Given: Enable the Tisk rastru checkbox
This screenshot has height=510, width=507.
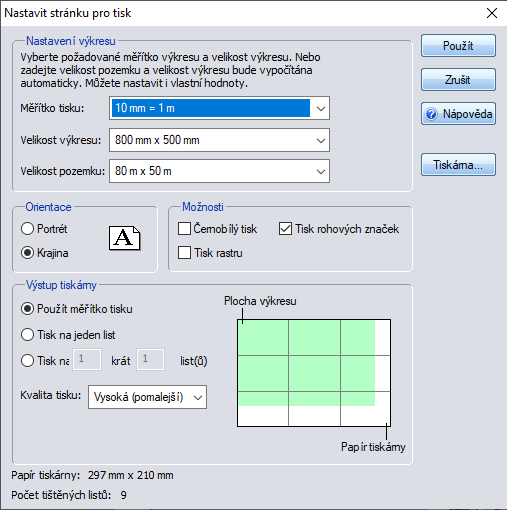Looking at the screenshot, I should point(184,253).
